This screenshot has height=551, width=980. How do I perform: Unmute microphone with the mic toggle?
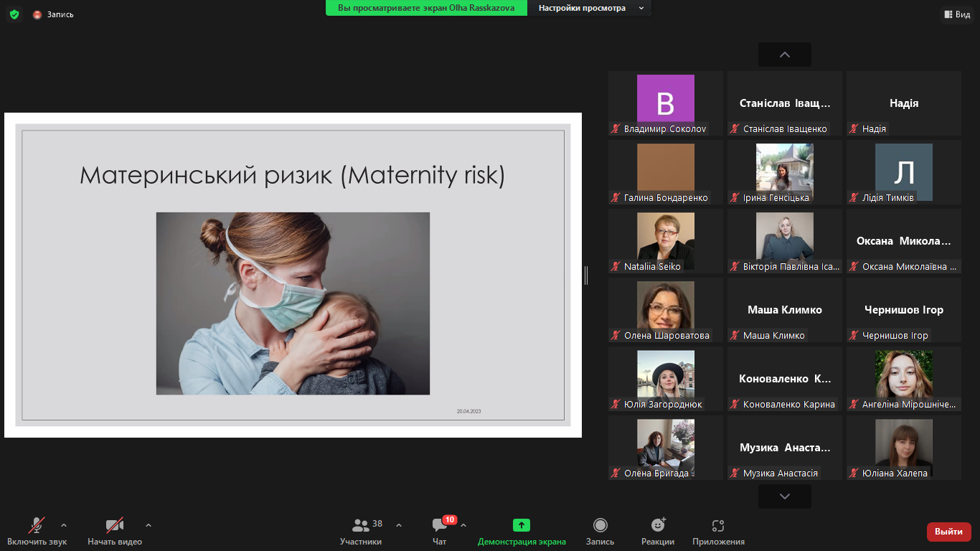[37, 525]
